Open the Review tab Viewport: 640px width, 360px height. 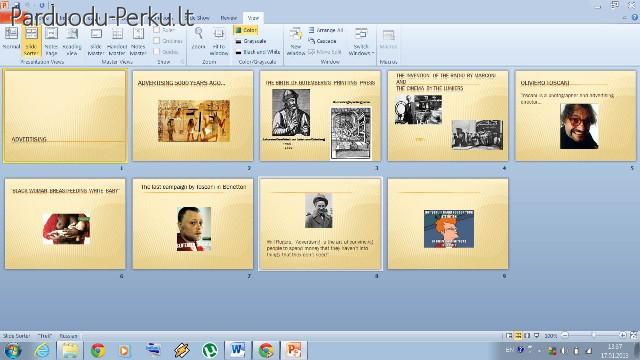click(229, 18)
